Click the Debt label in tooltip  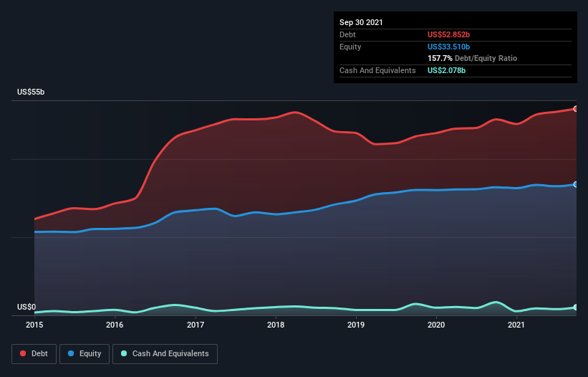(x=347, y=34)
